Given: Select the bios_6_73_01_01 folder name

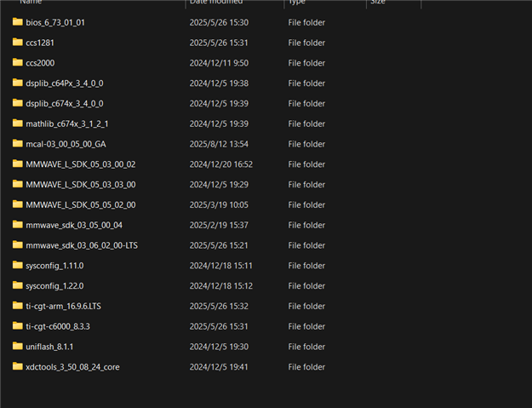Looking at the screenshot, I should tap(55, 22).
